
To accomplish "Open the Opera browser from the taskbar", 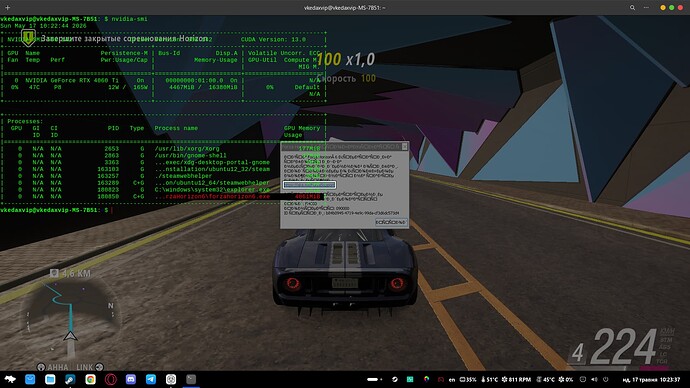I will [x=110, y=379].
